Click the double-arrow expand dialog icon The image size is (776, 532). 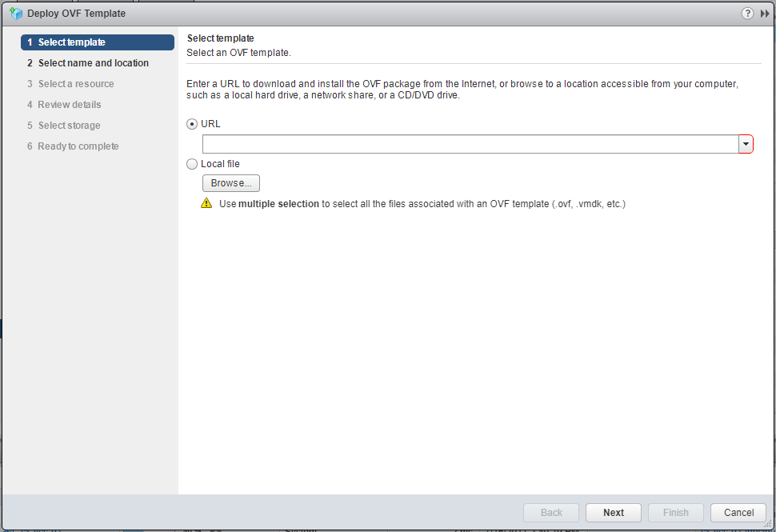point(764,14)
